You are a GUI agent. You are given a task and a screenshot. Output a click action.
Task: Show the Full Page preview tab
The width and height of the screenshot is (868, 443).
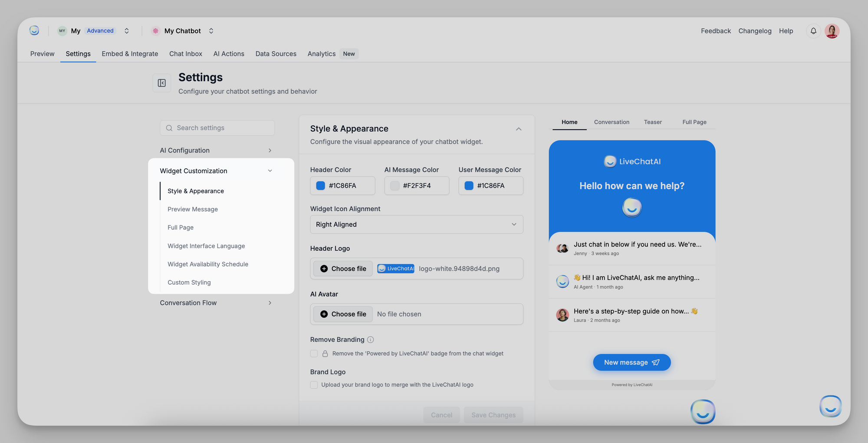click(x=694, y=122)
